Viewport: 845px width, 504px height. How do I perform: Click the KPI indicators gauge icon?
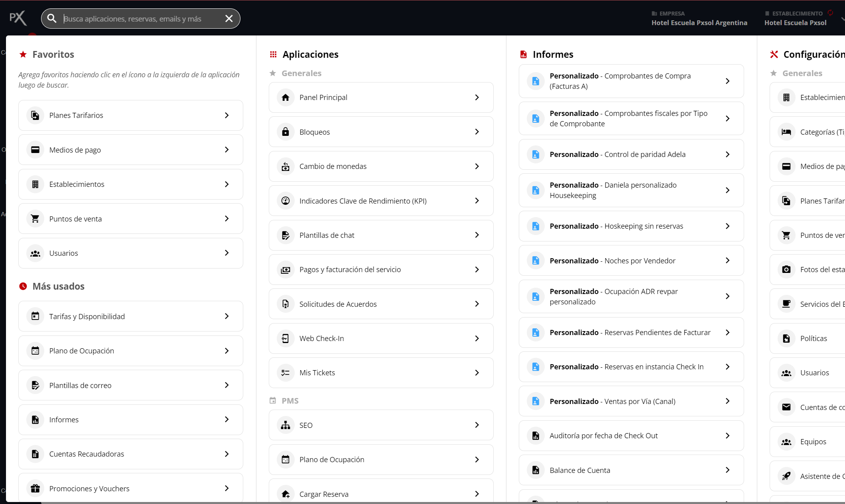point(286,201)
